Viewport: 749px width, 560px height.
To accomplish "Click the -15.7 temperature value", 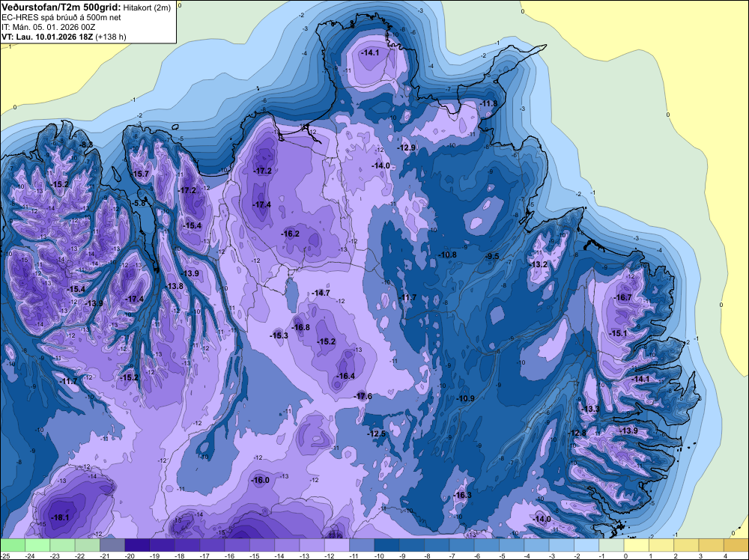I will [141, 174].
